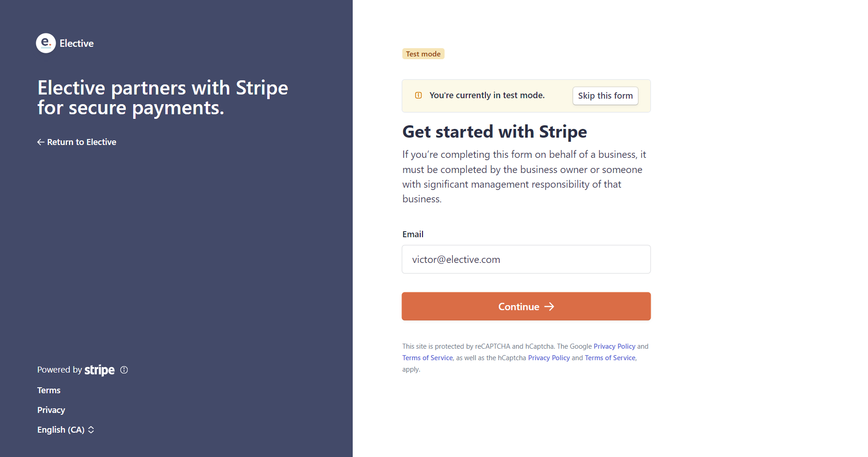Open the Privacy link in sidebar
The width and height of the screenshot is (868, 457).
point(51,410)
